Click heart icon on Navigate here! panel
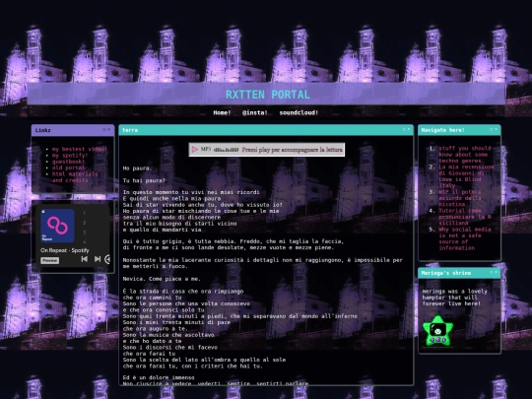This screenshot has width=532, height=399. tap(491, 129)
